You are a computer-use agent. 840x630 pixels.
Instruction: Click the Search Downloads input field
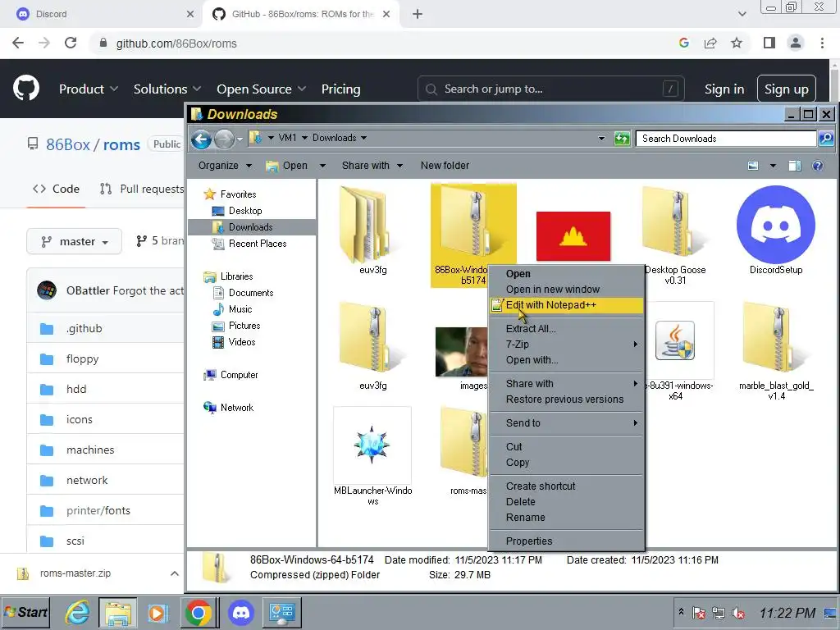726,139
